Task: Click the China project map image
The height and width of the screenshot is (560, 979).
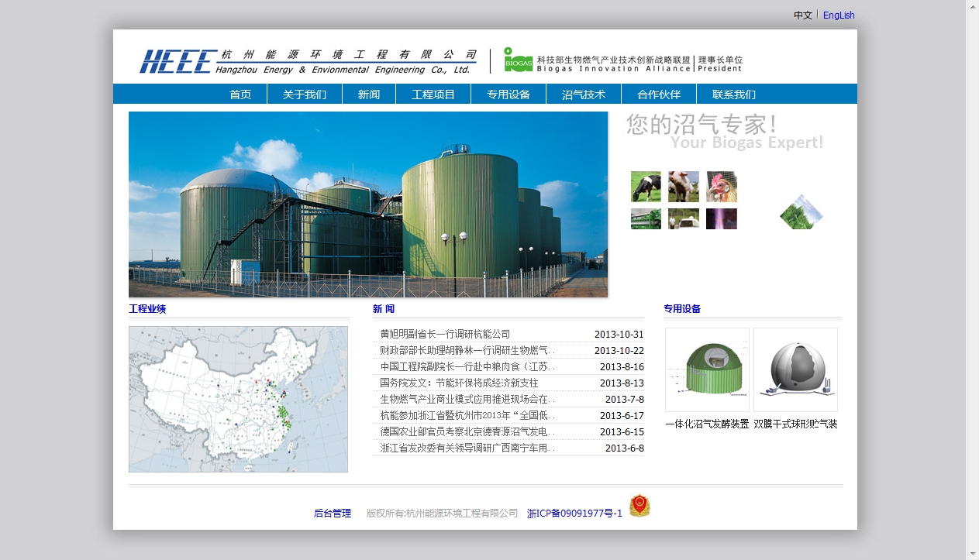Action: [238, 399]
